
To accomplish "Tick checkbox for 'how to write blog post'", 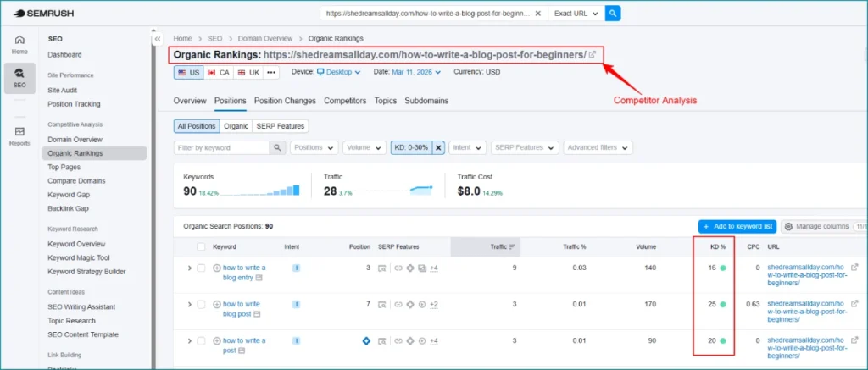I will (201, 304).
